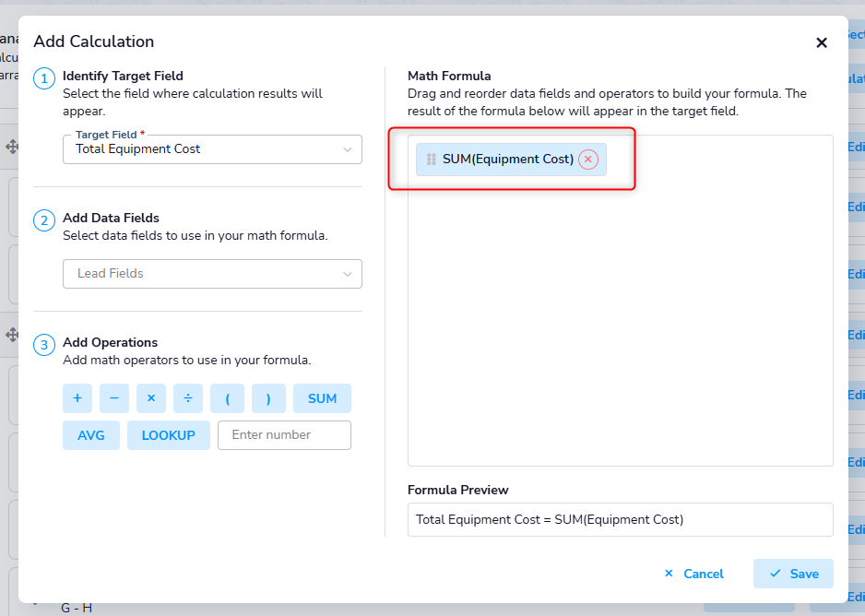This screenshot has height=616, width=865.
Task: Insert the plus operator
Action: pos(77,398)
